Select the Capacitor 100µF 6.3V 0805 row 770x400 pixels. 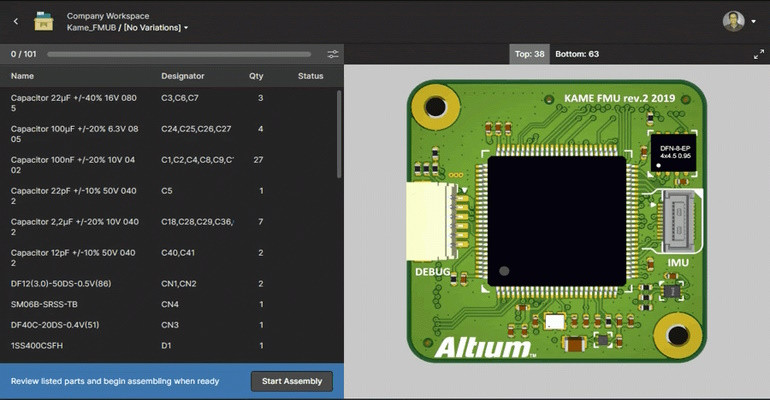click(168, 134)
